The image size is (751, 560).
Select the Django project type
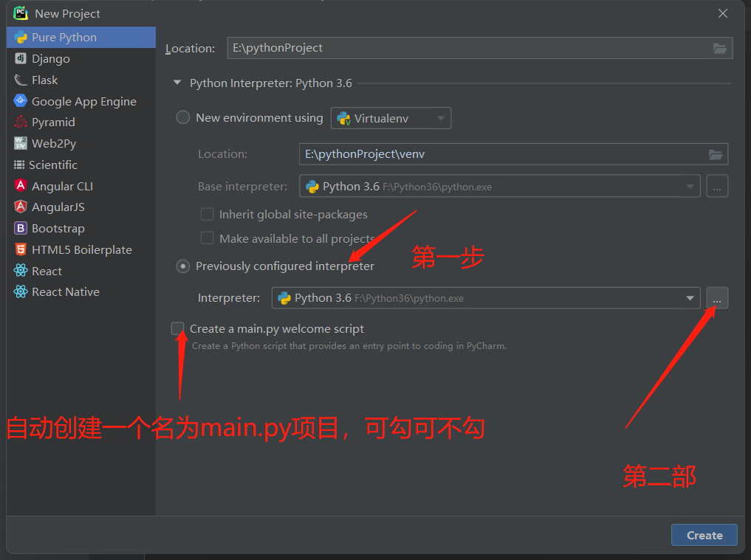tap(81, 59)
